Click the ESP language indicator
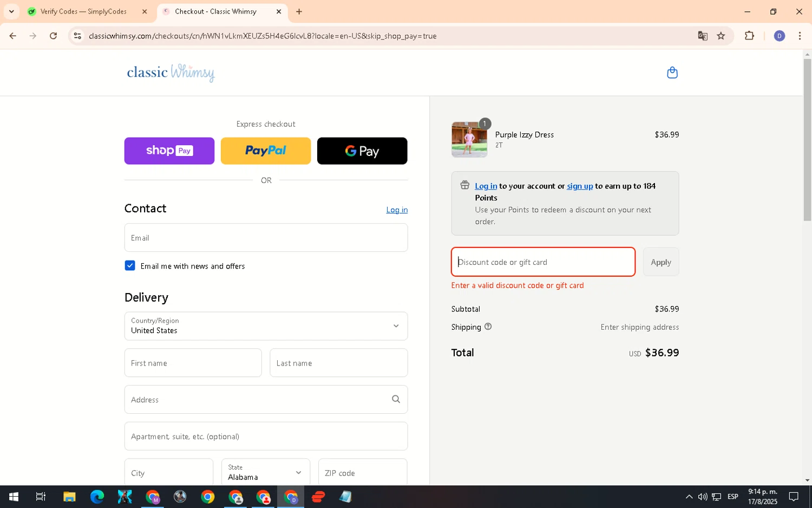 tap(732, 497)
